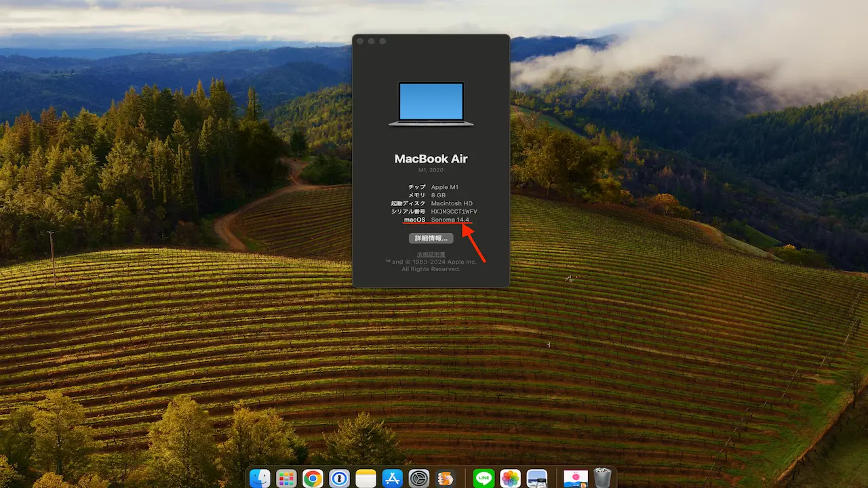Restore the minimized window thumbnail in Dock
The height and width of the screenshot is (488, 868).
[576, 479]
